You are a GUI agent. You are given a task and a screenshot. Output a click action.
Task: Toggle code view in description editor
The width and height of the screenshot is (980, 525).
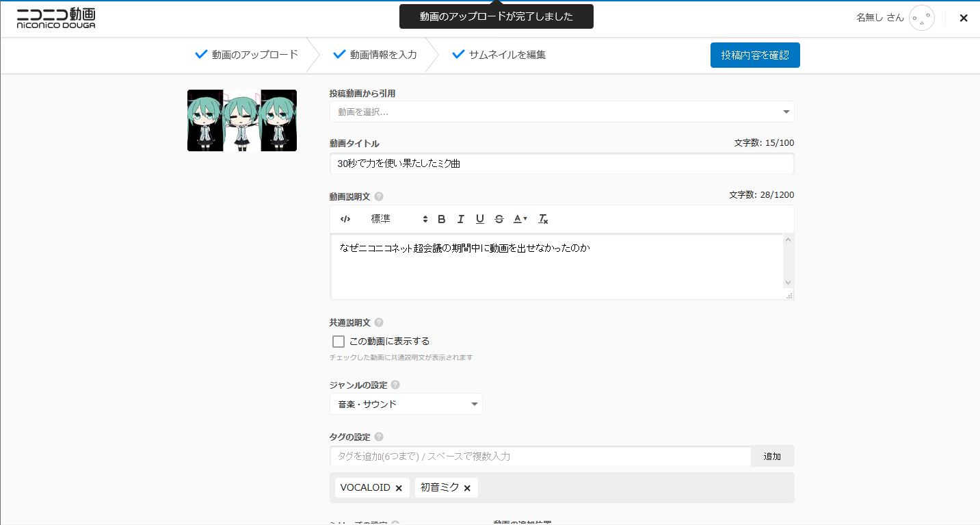345,219
